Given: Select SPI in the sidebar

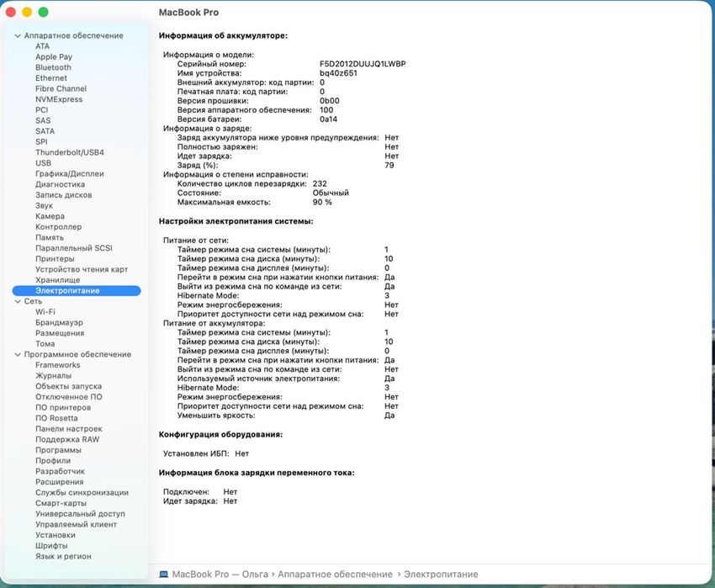Looking at the screenshot, I should coord(41,141).
